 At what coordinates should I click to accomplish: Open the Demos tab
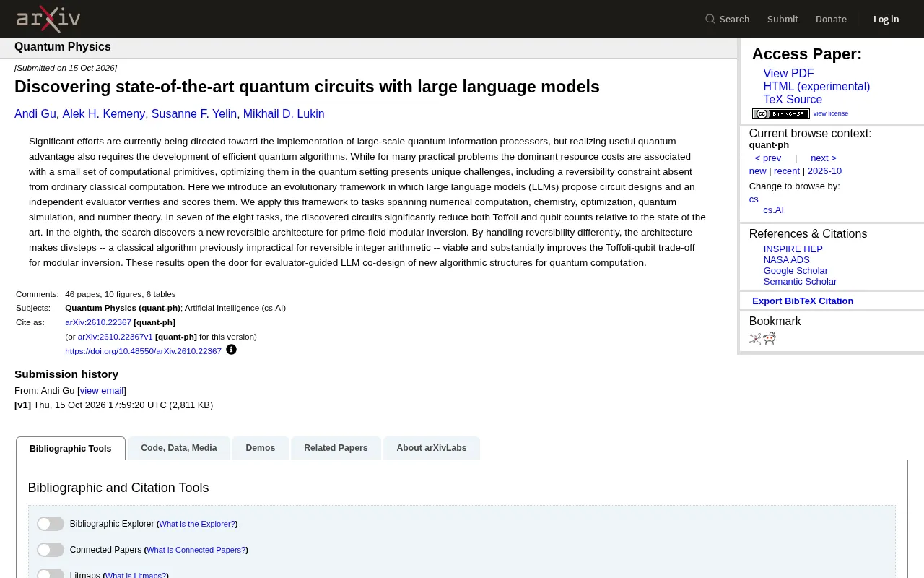pyautogui.click(x=261, y=448)
